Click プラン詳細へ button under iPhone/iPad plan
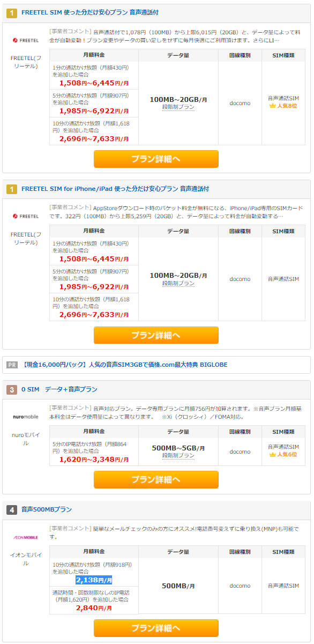This screenshot has height=644, width=314. coord(156,335)
